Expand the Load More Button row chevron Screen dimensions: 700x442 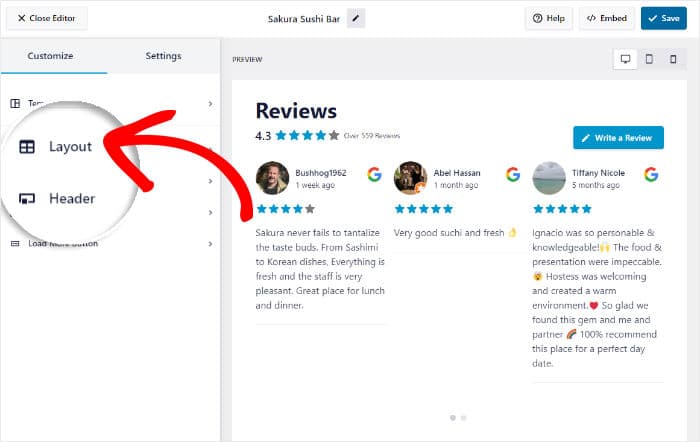point(210,244)
